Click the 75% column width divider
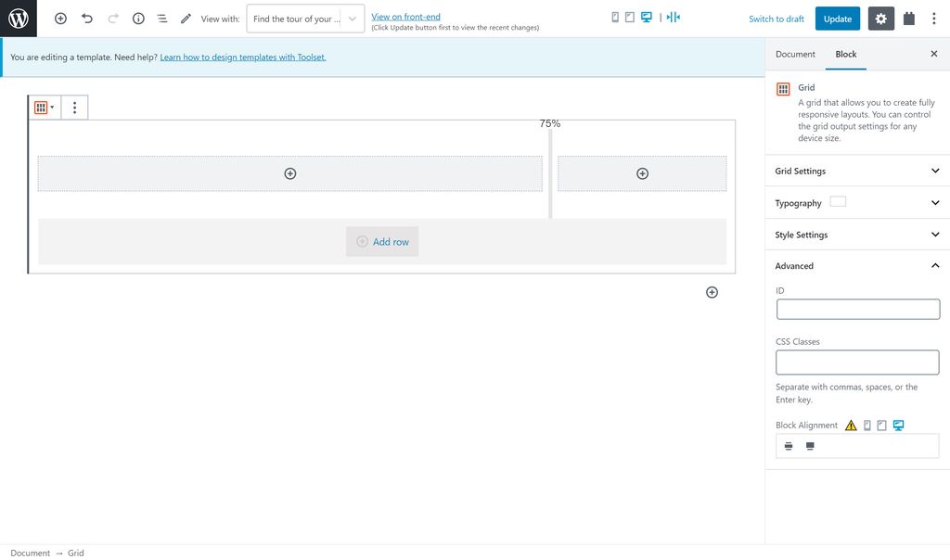The width and height of the screenshot is (950, 560). (550, 172)
